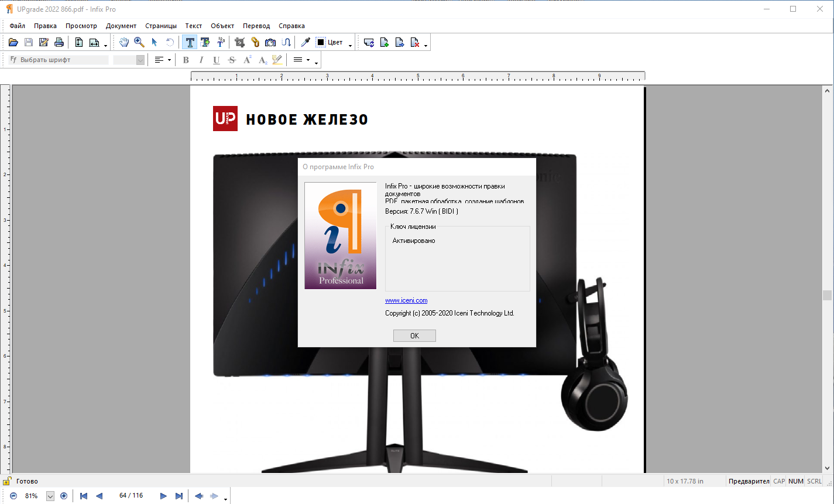Select the Hand pan tool
The height and width of the screenshot is (504, 834).
coord(124,42)
